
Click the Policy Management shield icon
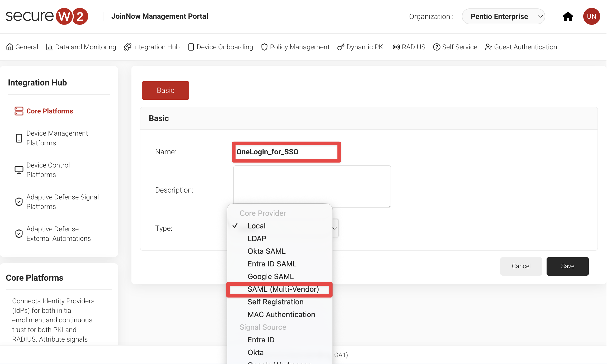coord(264,47)
